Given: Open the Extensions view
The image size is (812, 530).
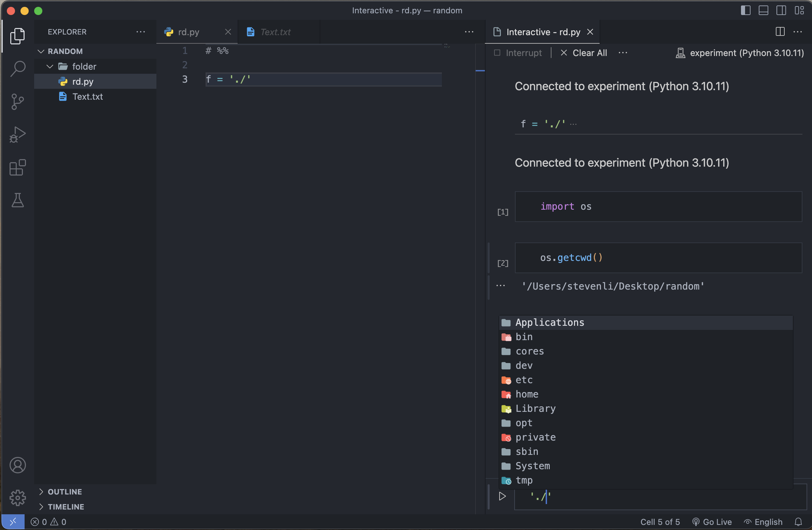Looking at the screenshot, I should [18, 167].
